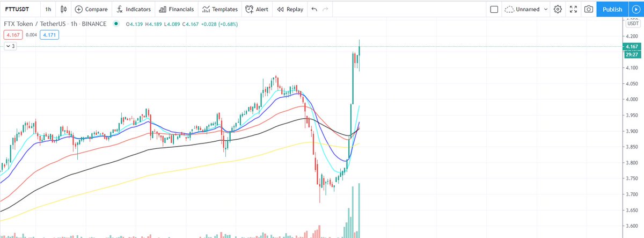Click the spread value 0.004

coord(31,34)
